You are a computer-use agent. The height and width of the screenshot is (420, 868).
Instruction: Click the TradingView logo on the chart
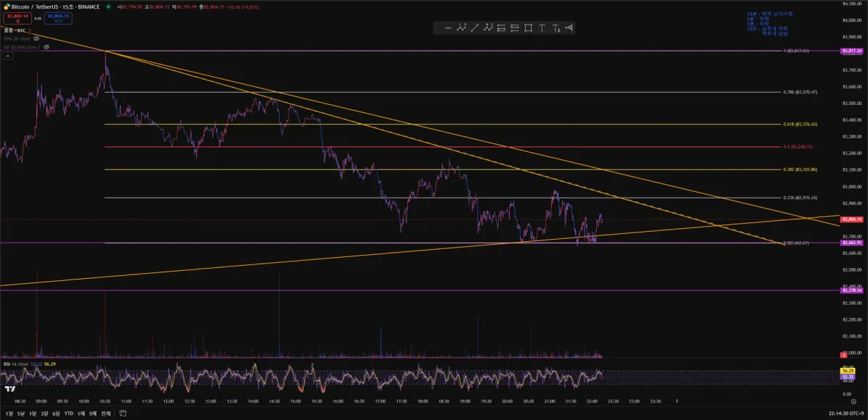(10, 389)
